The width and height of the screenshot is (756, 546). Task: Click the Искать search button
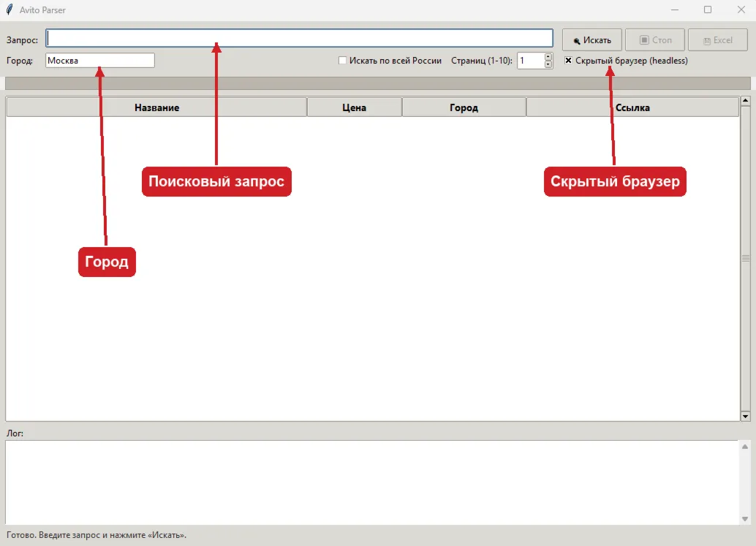click(592, 40)
